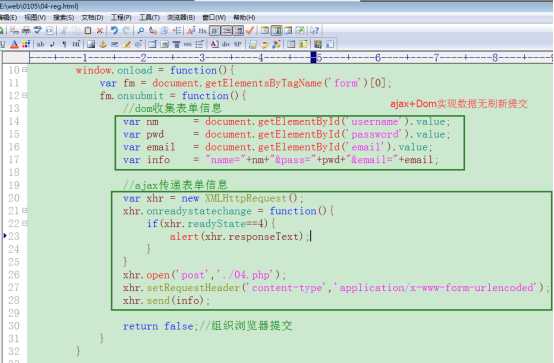Open the 视图(V) menu

pyautogui.click(x=35, y=17)
